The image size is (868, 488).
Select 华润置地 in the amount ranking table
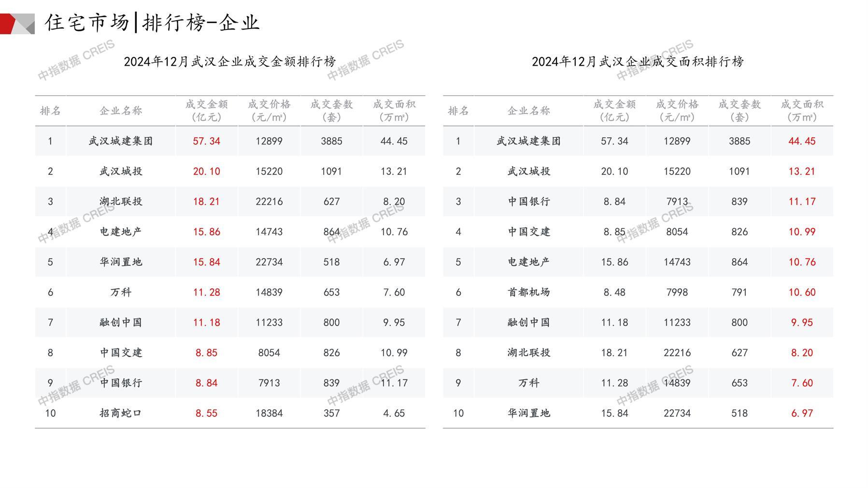point(121,262)
